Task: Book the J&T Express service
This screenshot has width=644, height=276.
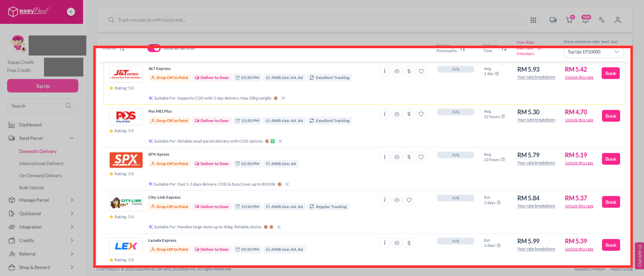Action: click(611, 73)
